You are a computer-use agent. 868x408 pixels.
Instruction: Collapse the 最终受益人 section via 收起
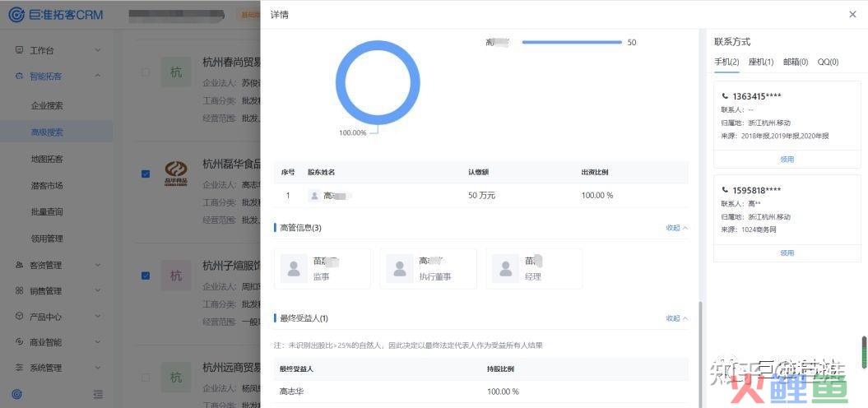[676, 318]
